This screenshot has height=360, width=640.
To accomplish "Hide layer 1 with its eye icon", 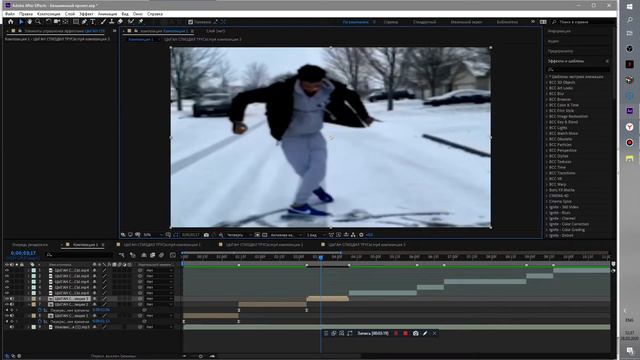I will [7, 270].
